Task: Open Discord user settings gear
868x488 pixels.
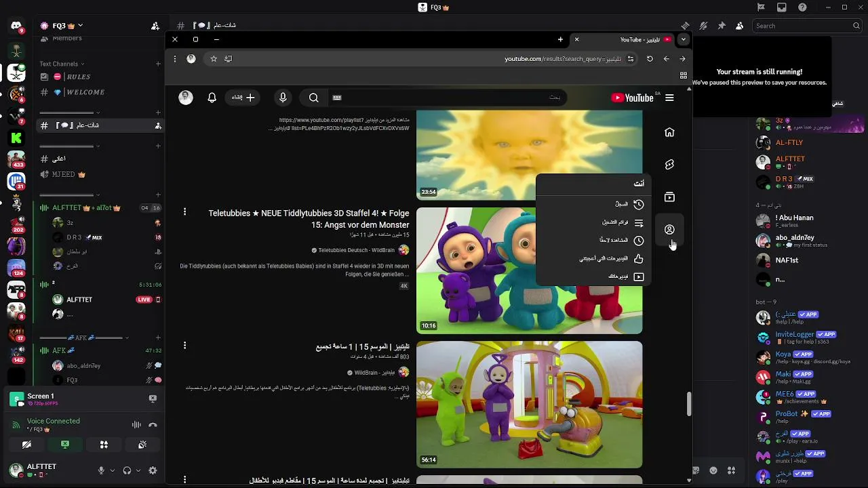Action: click(x=153, y=470)
